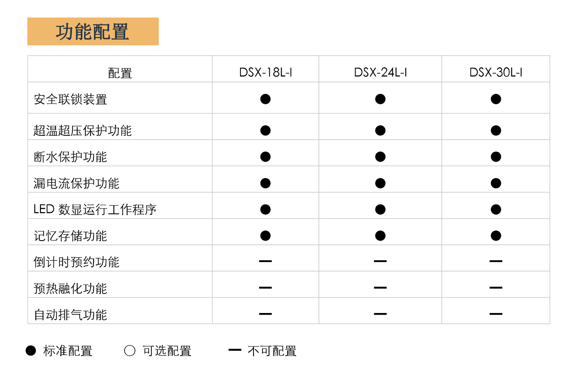Click the filled dot for 断水保护功能 under DSX-30L-I
Screen dimensions: 588x366
[x=496, y=156]
